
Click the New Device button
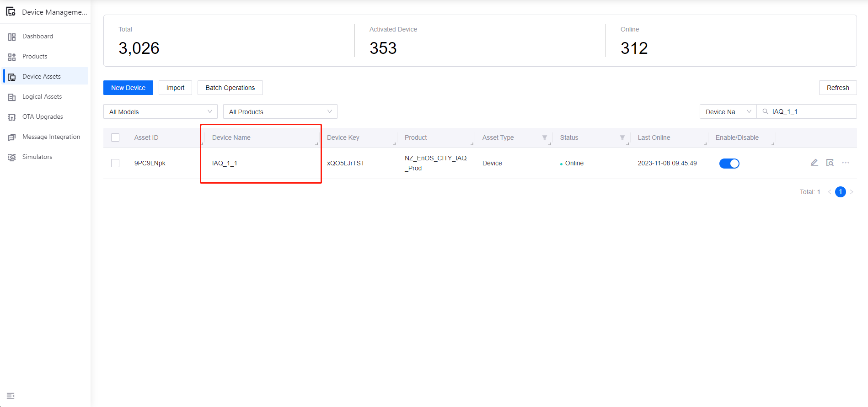[128, 88]
